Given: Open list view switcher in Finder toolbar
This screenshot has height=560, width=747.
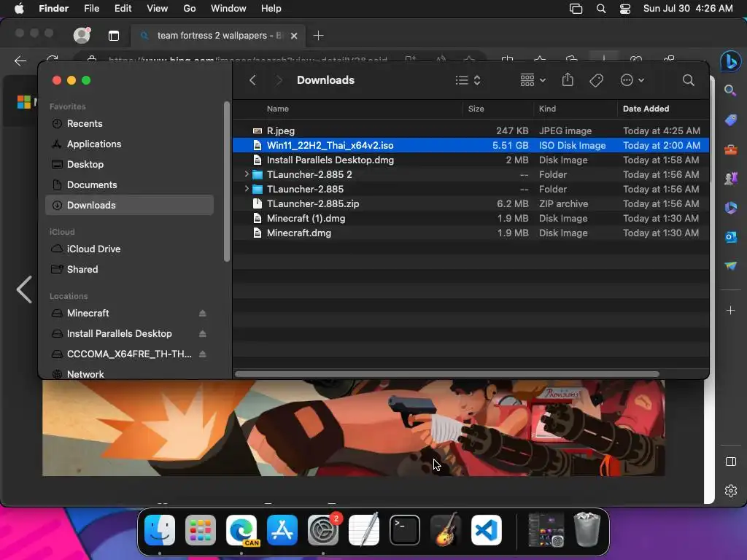Looking at the screenshot, I should pyautogui.click(x=468, y=80).
